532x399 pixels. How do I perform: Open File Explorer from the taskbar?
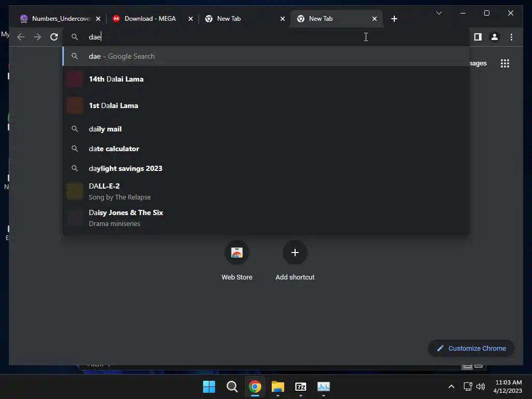click(278, 387)
